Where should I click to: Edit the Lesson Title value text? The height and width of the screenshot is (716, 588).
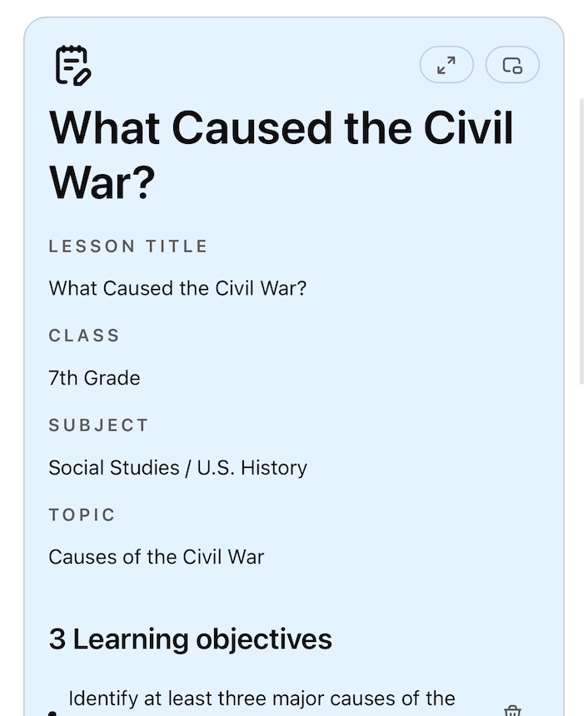(x=177, y=289)
